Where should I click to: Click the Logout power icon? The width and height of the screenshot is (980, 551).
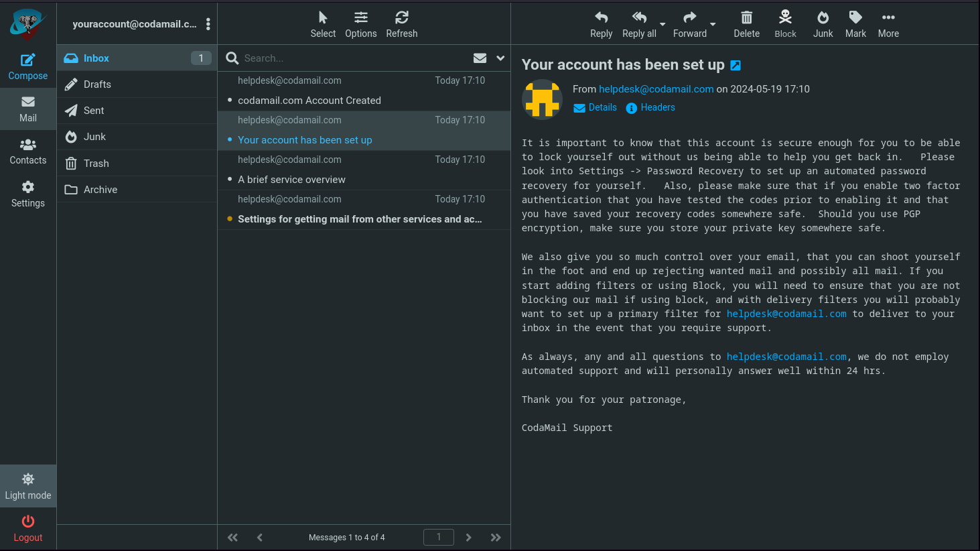[28, 522]
